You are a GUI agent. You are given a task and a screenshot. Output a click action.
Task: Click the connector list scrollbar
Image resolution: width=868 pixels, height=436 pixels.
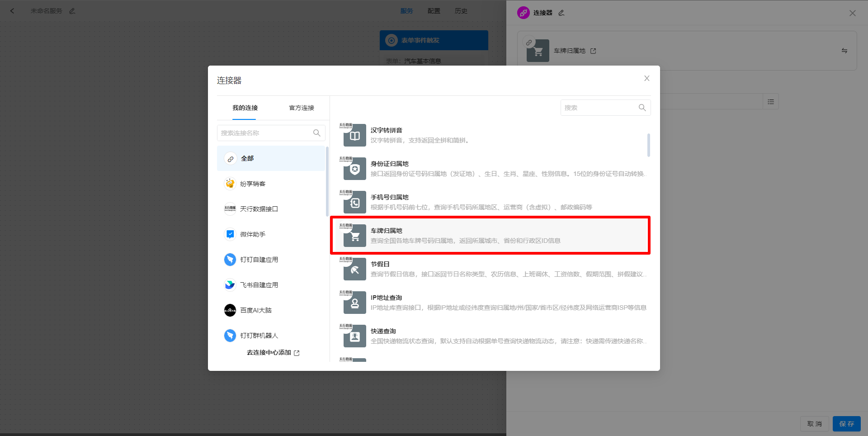[648, 146]
